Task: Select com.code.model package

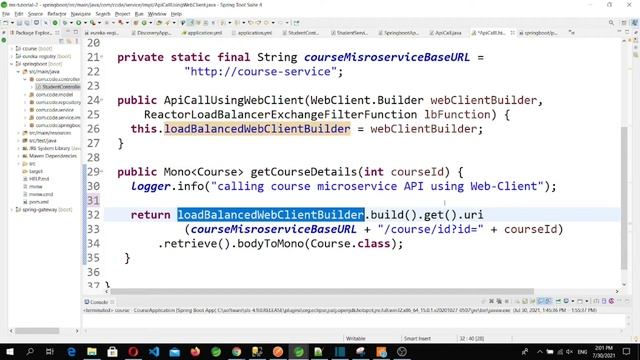Action: pyautogui.click(x=51, y=95)
